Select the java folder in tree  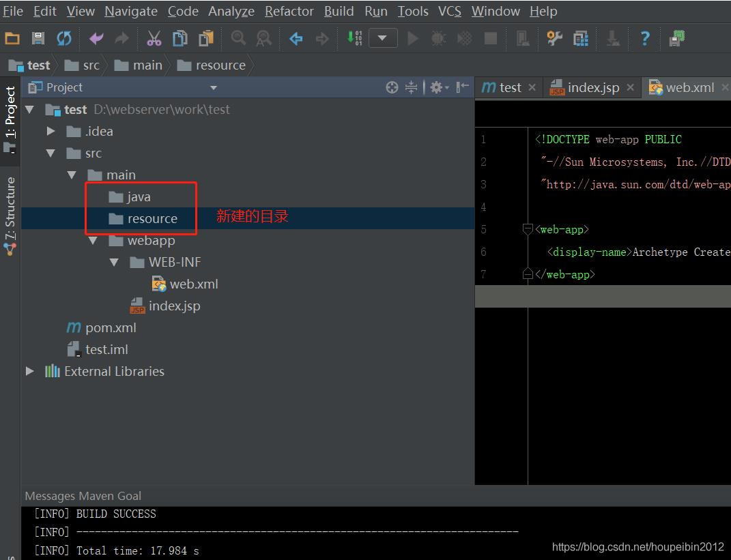(130, 197)
